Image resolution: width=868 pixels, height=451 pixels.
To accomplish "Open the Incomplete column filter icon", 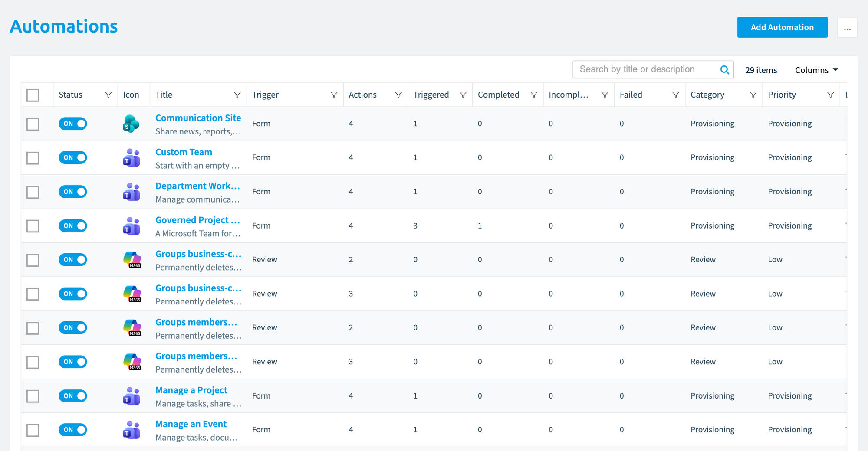I will 605,95.
